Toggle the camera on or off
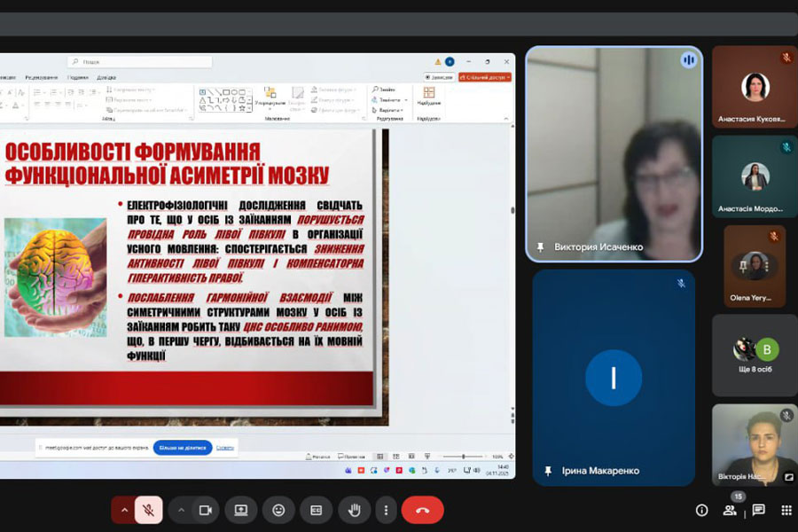This screenshot has width=798, height=532. 206,510
